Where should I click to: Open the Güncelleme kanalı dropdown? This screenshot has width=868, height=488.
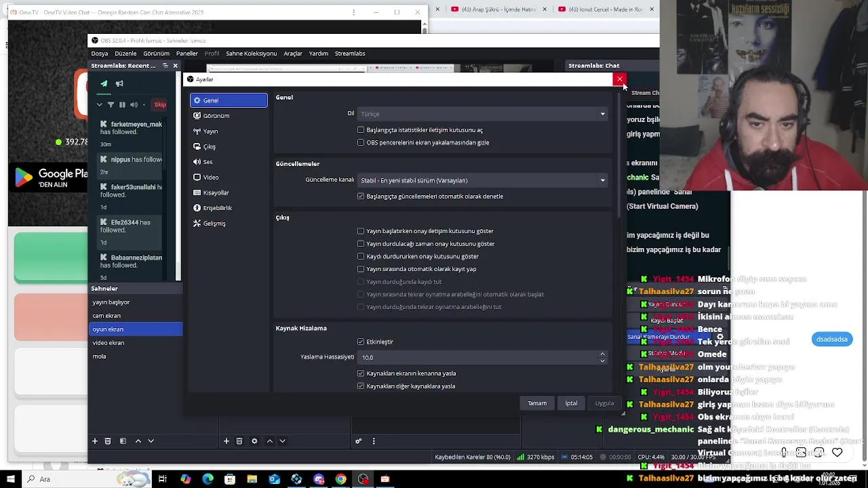click(x=483, y=180)
